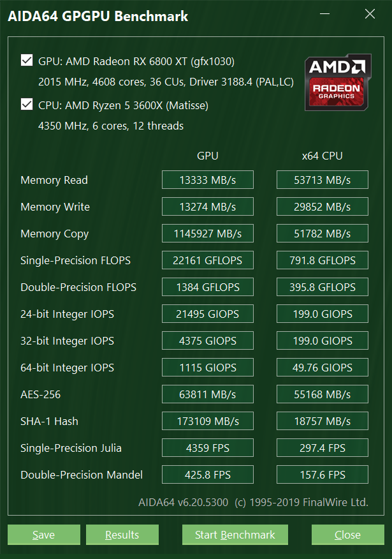
Task: Close the window with the title bar X
Action: tap(370, 15)
